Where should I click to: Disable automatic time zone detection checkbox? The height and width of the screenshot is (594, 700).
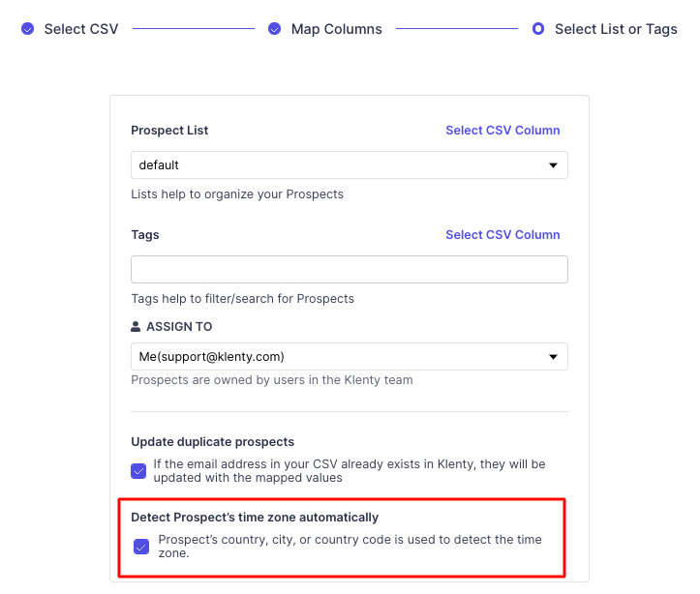141,547
